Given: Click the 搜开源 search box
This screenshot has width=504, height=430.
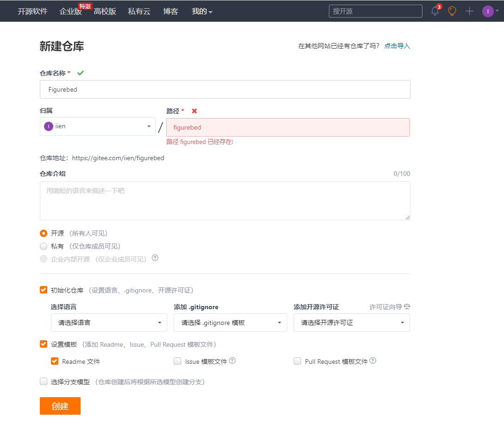Looking at the screenshot, I should (375, 11).
